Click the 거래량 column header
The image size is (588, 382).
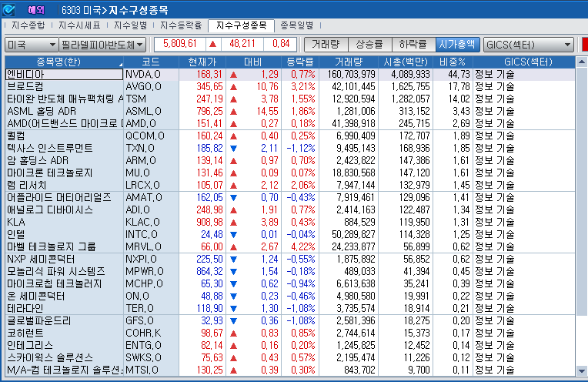[x=349, y=62]
